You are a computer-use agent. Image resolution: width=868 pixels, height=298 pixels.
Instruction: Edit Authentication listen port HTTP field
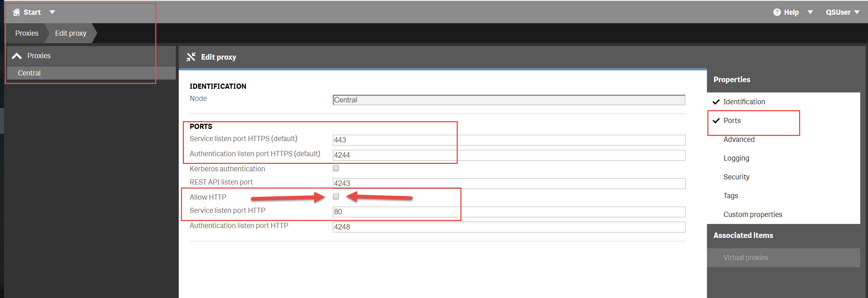(509, 227)
